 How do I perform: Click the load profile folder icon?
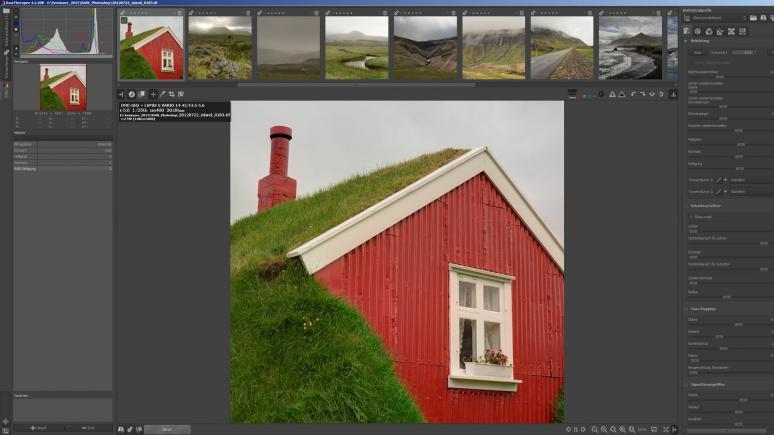pos(753,18)
